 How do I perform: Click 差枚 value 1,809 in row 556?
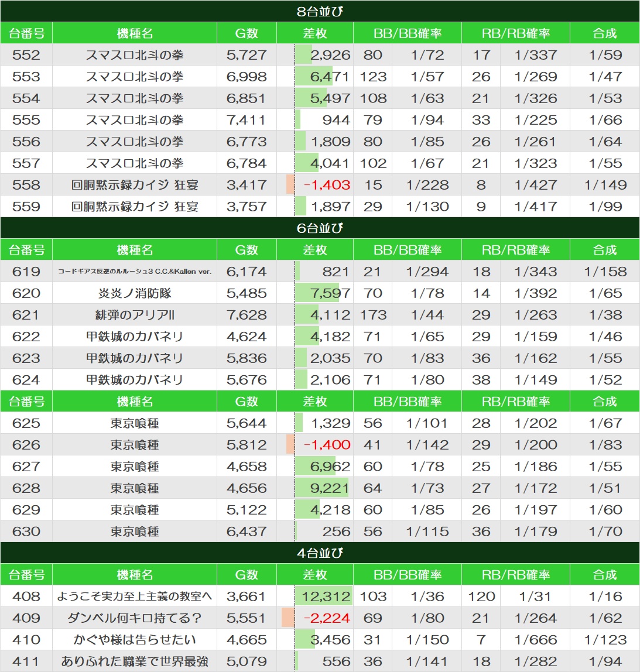tap(330, 142)
